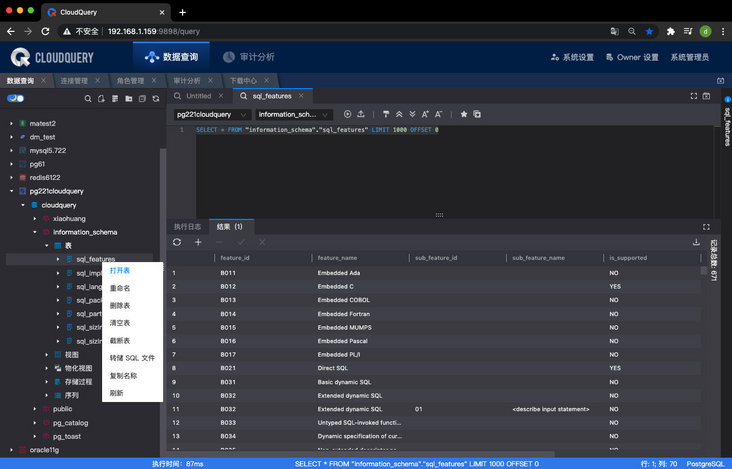The image size is (732, 469).
Task: Open the pg221cloudquery connection dropdown
Action: (212, 114)
